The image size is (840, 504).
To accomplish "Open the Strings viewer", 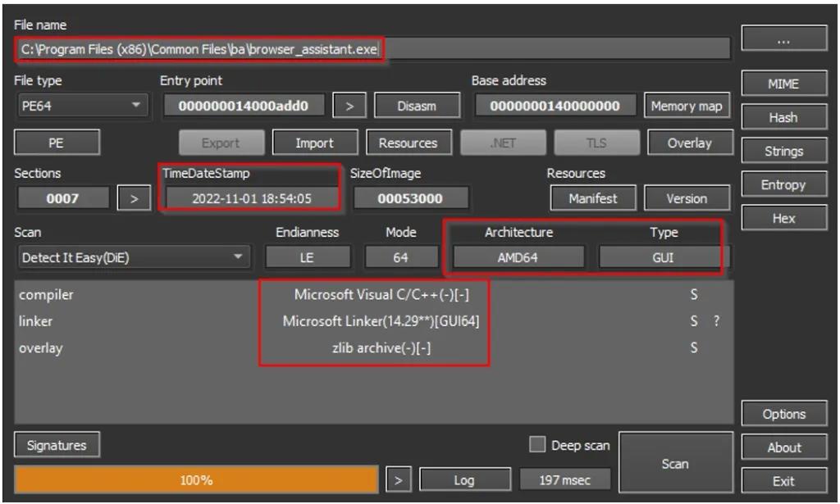I will [783, 152].
